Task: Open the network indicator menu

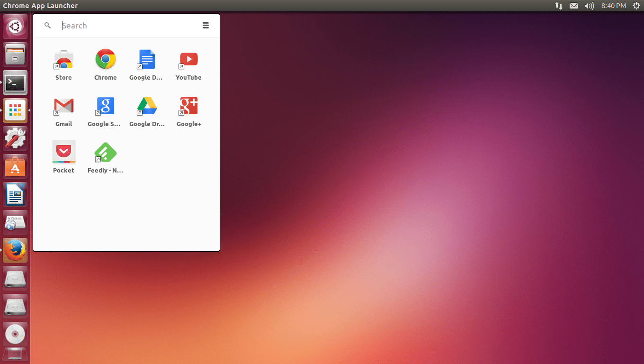Action: 559,6
